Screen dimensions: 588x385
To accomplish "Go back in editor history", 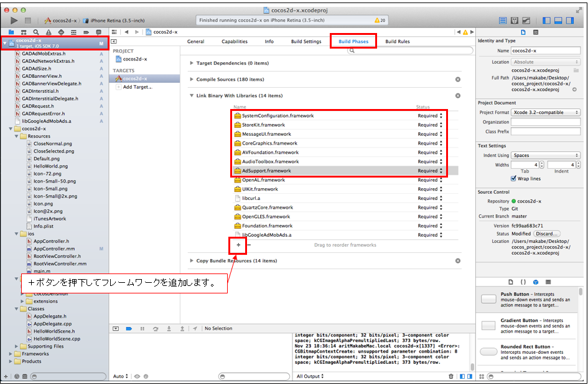I will [127, 32].
